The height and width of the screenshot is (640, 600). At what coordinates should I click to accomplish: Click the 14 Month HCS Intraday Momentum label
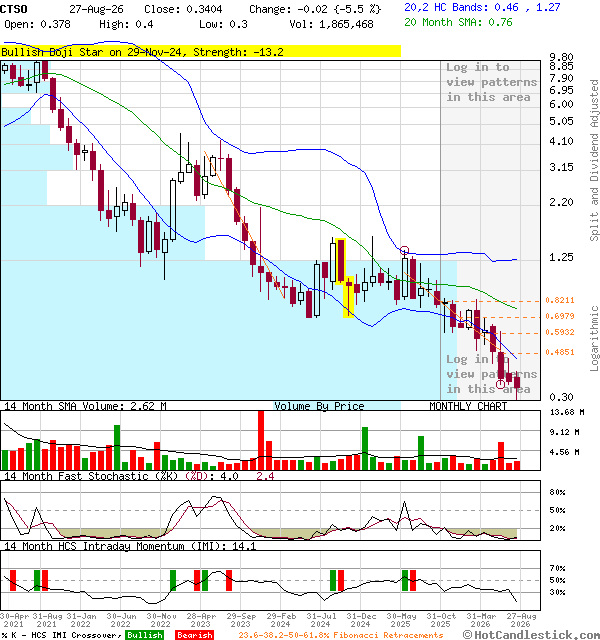click(130, 546)
